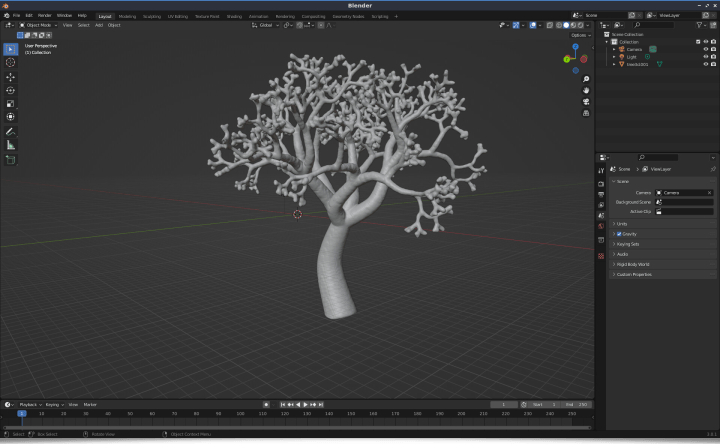Toggle snapping magnet in viewport header
The width and height of the screenshot is (720, 444).
(299, 25)
